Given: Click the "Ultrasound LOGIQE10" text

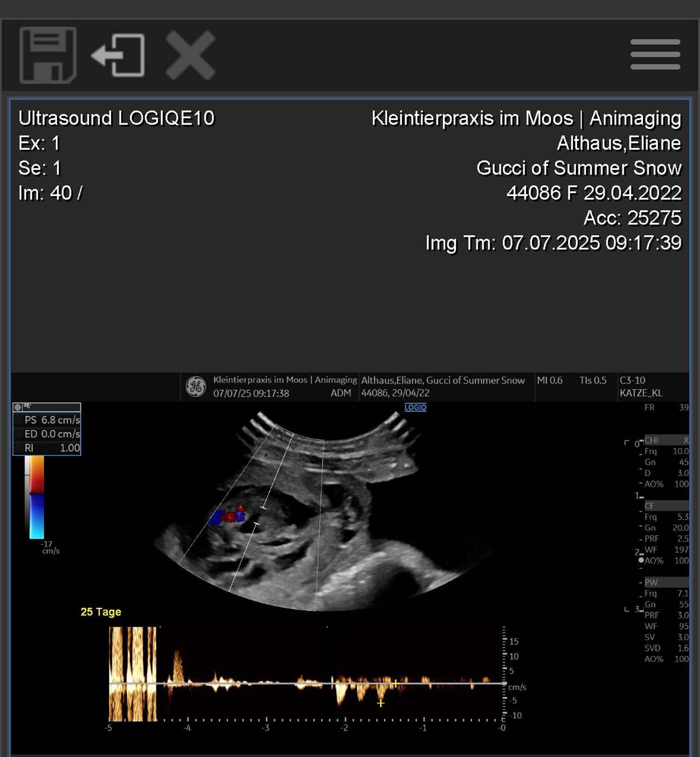Looking at the screenshot, I should [x=116, y=118].
